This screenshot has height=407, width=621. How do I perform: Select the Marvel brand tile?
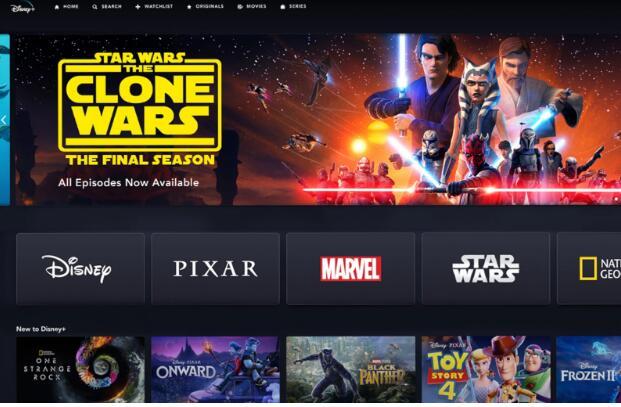pyautogui.click(x=351, y=269)
